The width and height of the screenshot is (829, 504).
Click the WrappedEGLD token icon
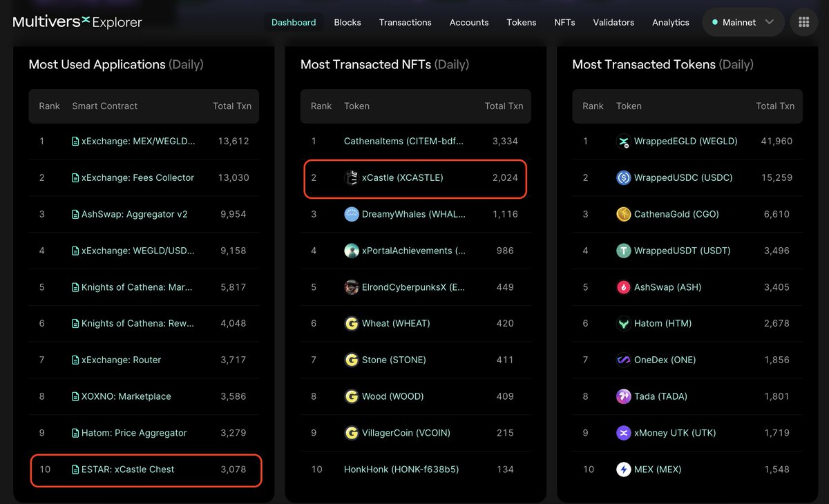(x=623, y=142)
